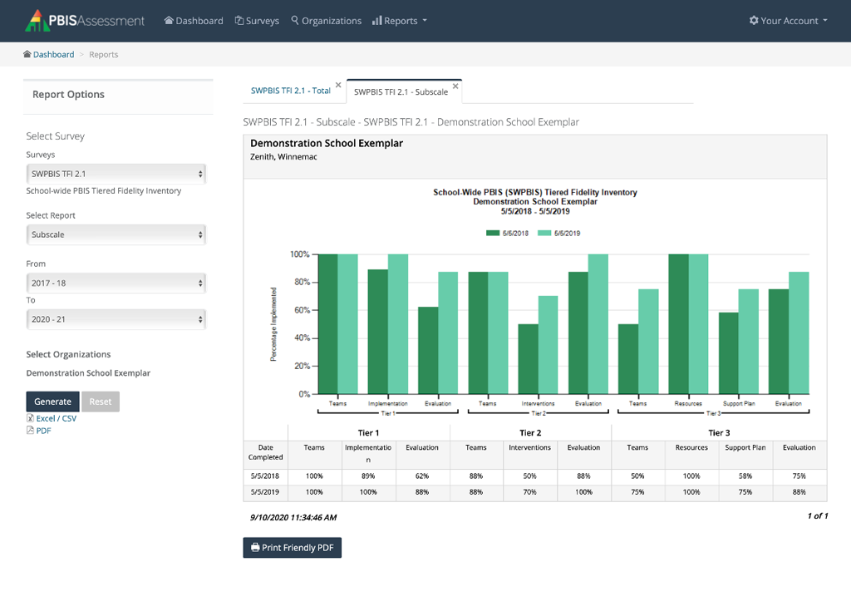851x616 pixels.
Task: Close the SWPBIS TFI 2.1 - Subscale tab
Action: (x=455, y=86)
